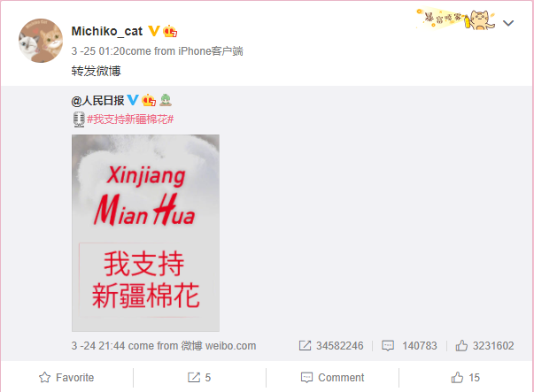The width and height of the screenshot is (534, 392).
Task: Enlarge the Xinjiang MianHua image
Action: click(x=145, y=233)
